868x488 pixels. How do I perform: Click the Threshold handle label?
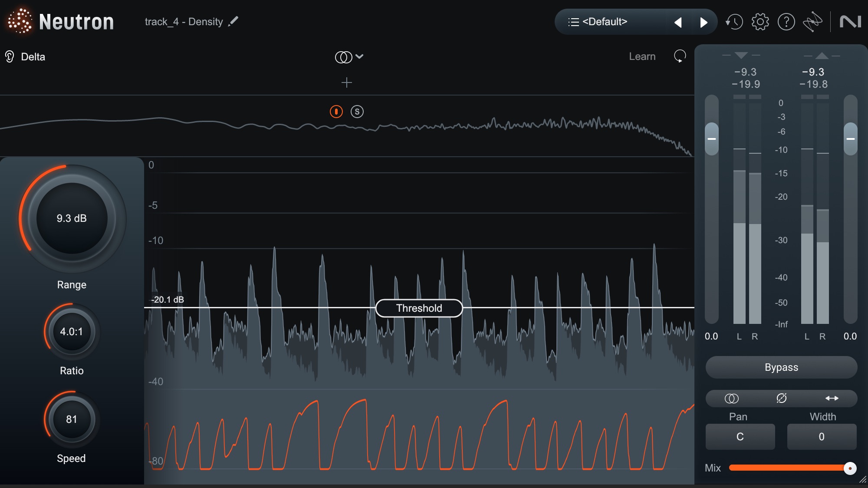coord(419,308)
